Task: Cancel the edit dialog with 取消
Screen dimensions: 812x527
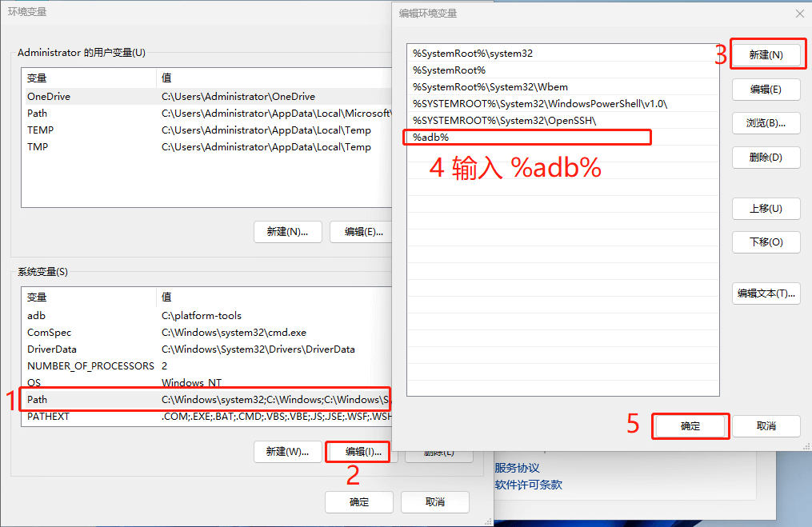Action: [766, 426]
